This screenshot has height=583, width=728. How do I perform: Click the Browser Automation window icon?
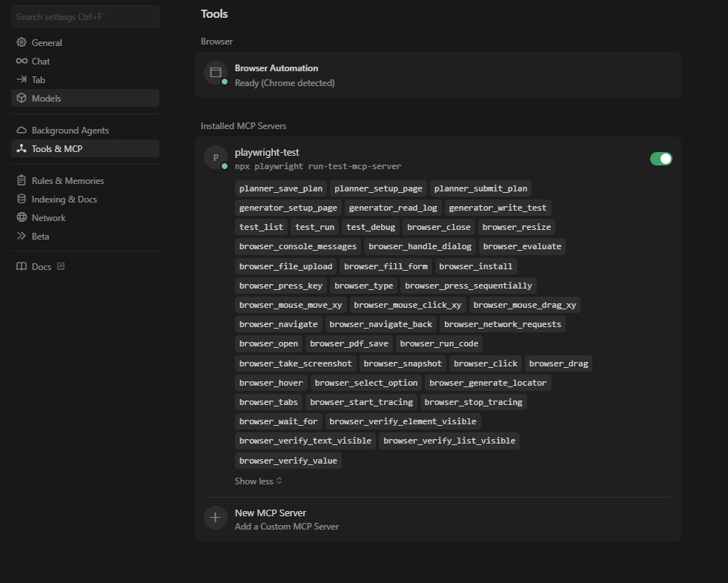coord(216,73)
